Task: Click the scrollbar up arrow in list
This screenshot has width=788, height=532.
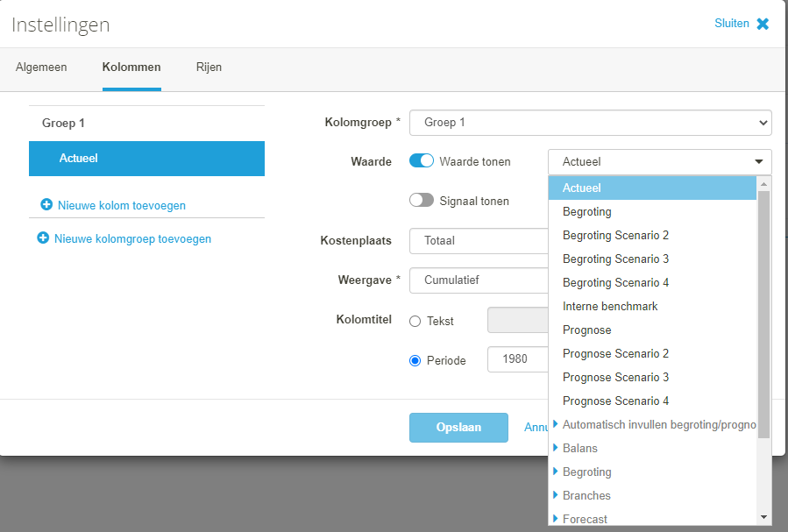Action: coord(763,184)
